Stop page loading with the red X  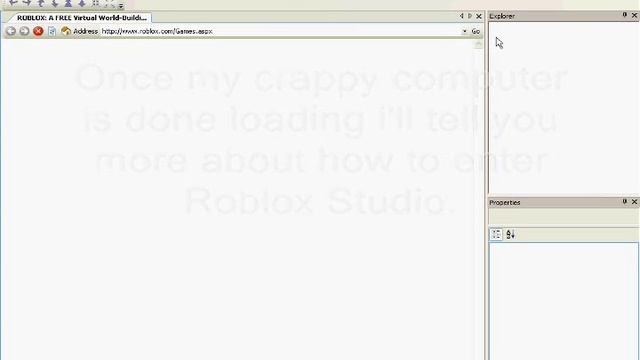[x=38, y=31]
